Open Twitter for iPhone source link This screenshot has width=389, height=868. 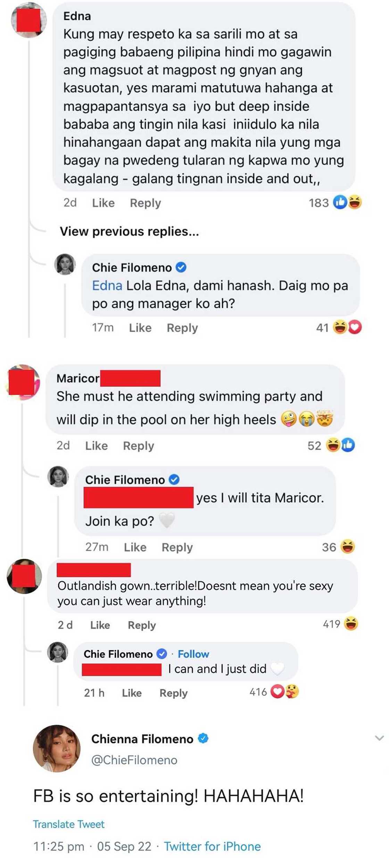tap(212, 847)
